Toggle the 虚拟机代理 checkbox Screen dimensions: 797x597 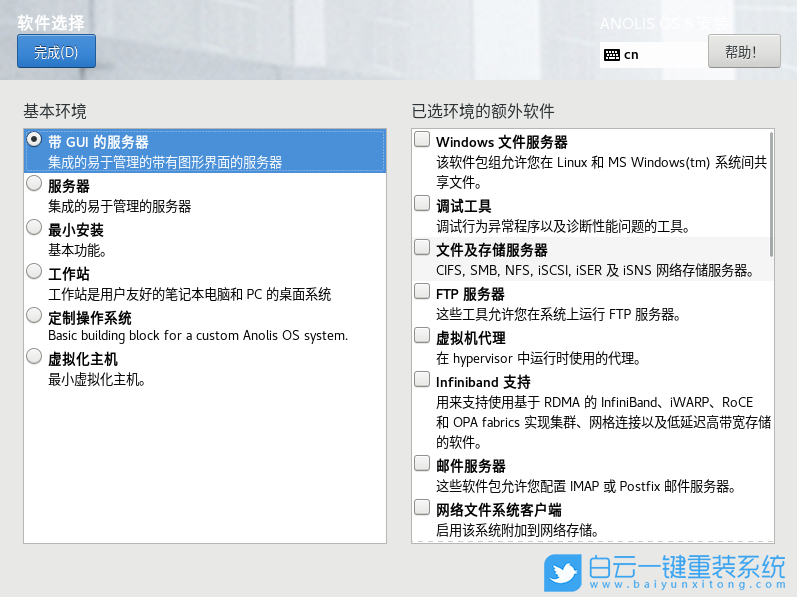(423, 336)
